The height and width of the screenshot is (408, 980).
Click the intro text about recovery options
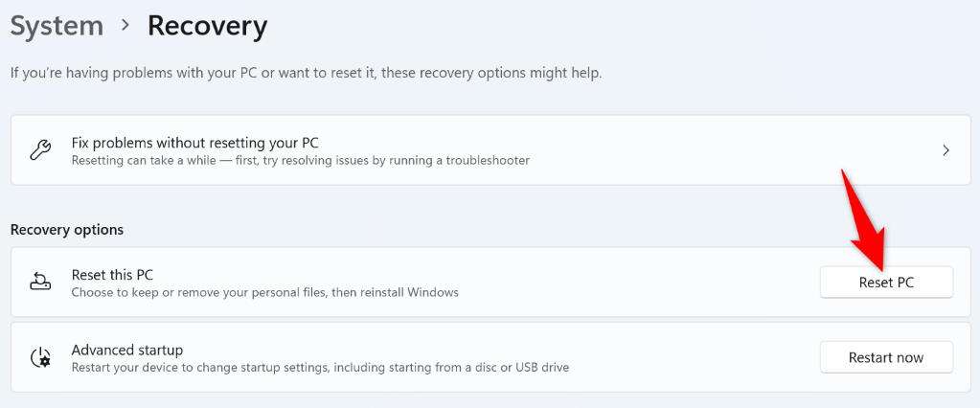click(306, 73)
